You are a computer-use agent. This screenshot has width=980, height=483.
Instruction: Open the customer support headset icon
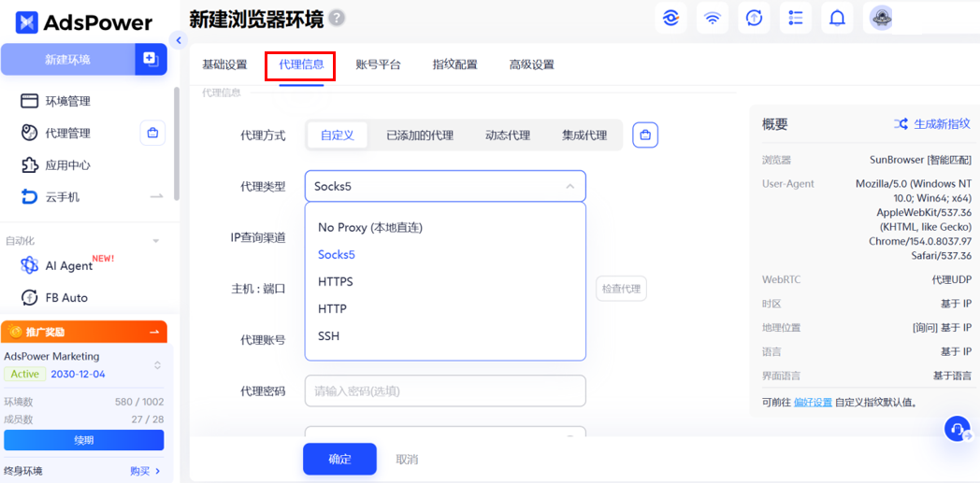click(958, 430)
